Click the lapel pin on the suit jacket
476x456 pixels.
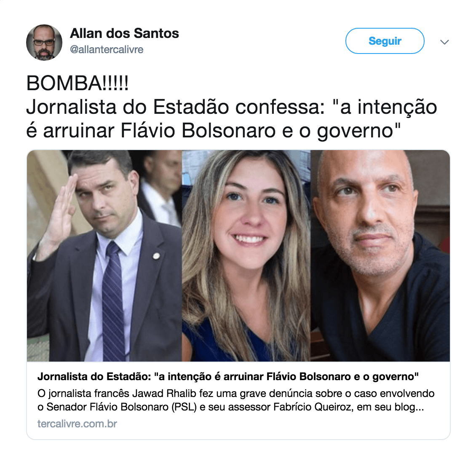[x=156, y=256]
